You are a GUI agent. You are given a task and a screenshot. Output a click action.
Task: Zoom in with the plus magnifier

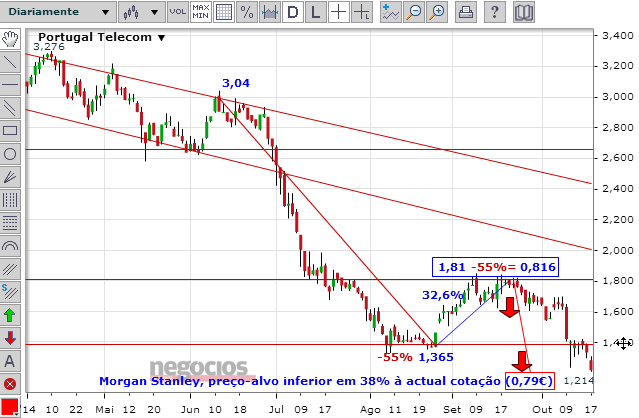tap(437, 12)
